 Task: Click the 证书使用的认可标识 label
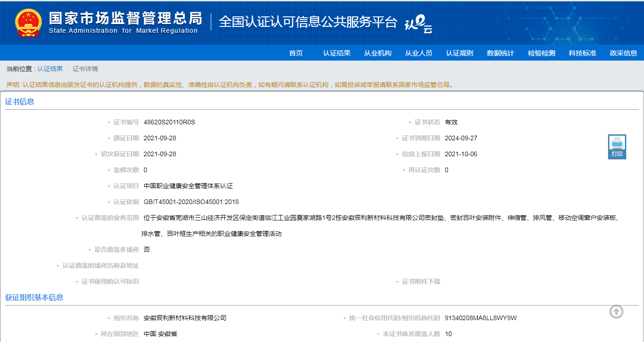[x=110, y=281]
